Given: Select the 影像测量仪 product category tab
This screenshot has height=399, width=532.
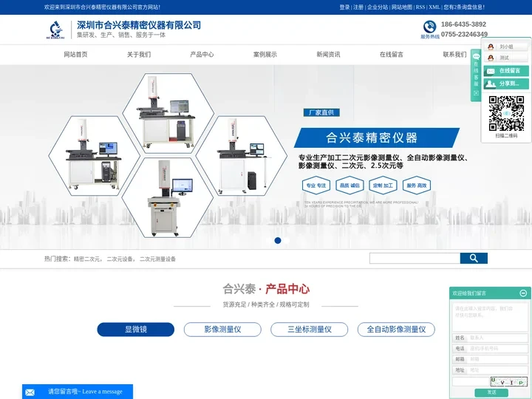Looking at the screenshot, I should pos(222,329).
